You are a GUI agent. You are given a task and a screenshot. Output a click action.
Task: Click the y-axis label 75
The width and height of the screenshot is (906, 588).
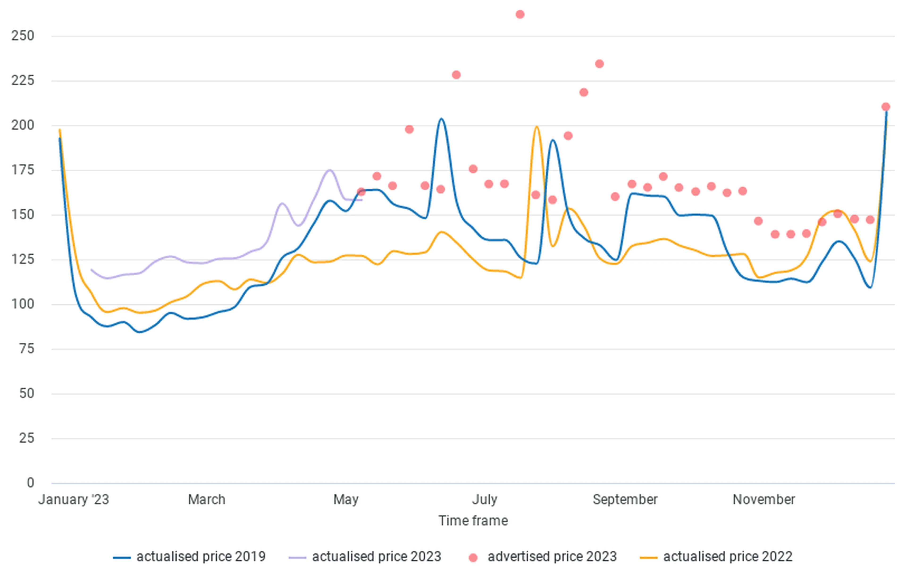pos(27,349)
